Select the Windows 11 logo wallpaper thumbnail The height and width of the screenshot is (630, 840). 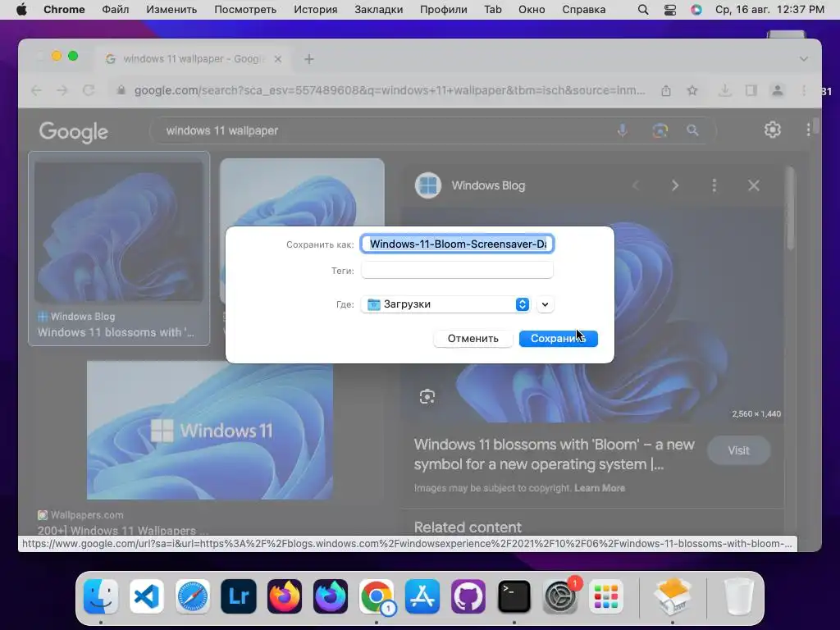210,430
